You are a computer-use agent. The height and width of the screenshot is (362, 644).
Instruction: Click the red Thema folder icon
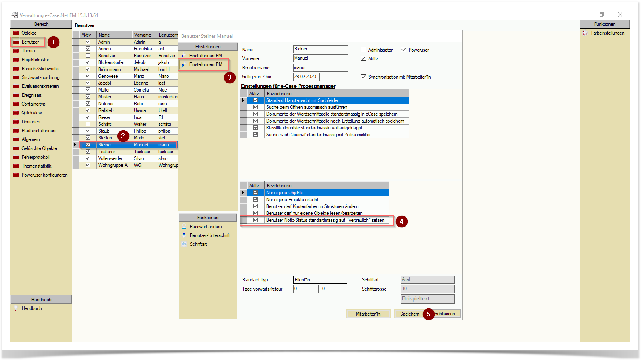(x=16, y=51)
